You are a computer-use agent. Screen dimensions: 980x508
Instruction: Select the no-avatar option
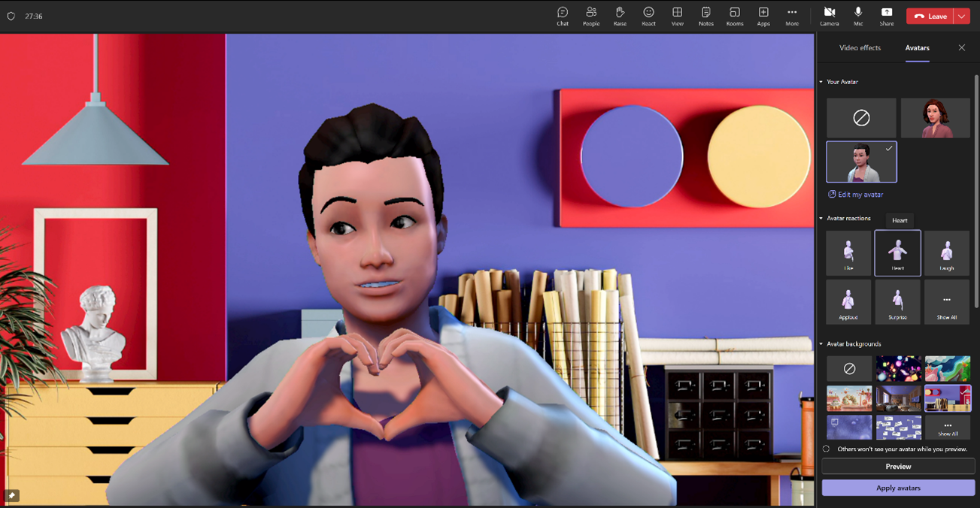(860, 118)
